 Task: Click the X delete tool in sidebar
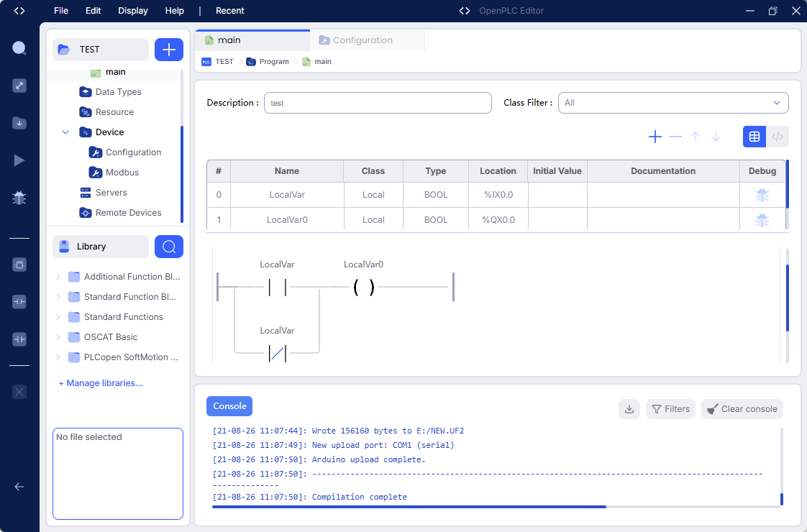click(x=19, y=392)
